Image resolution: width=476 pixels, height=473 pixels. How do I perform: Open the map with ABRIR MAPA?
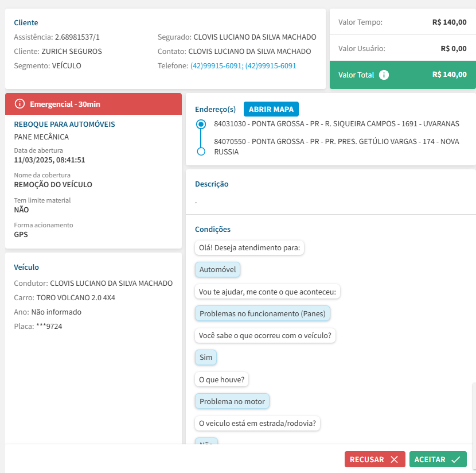point(271,109)
